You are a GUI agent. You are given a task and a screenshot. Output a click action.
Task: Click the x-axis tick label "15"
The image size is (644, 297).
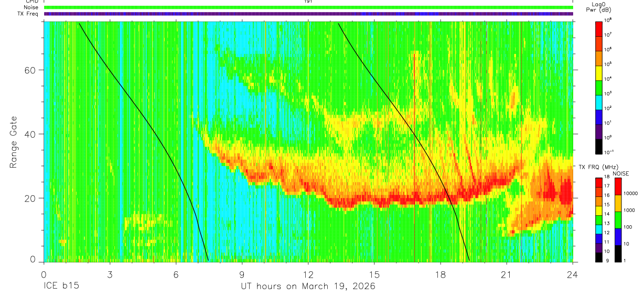tap(374, 274)
